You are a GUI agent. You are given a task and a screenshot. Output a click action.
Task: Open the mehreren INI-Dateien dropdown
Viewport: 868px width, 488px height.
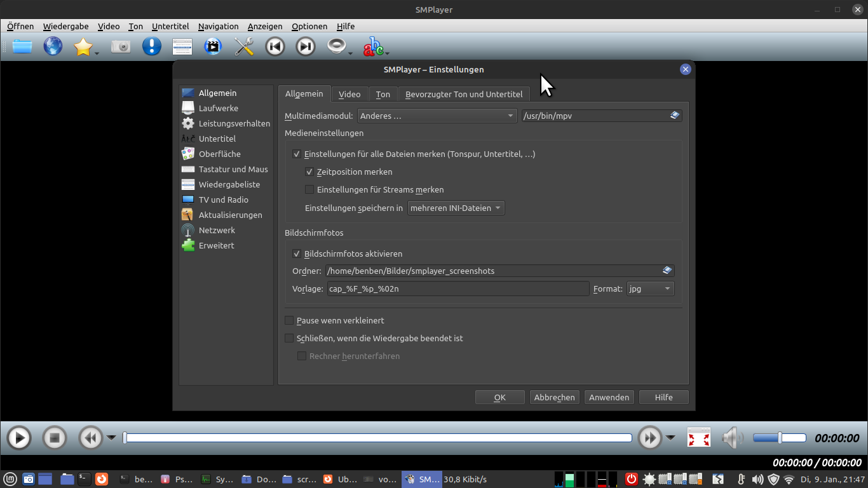[x=456, y=208]
